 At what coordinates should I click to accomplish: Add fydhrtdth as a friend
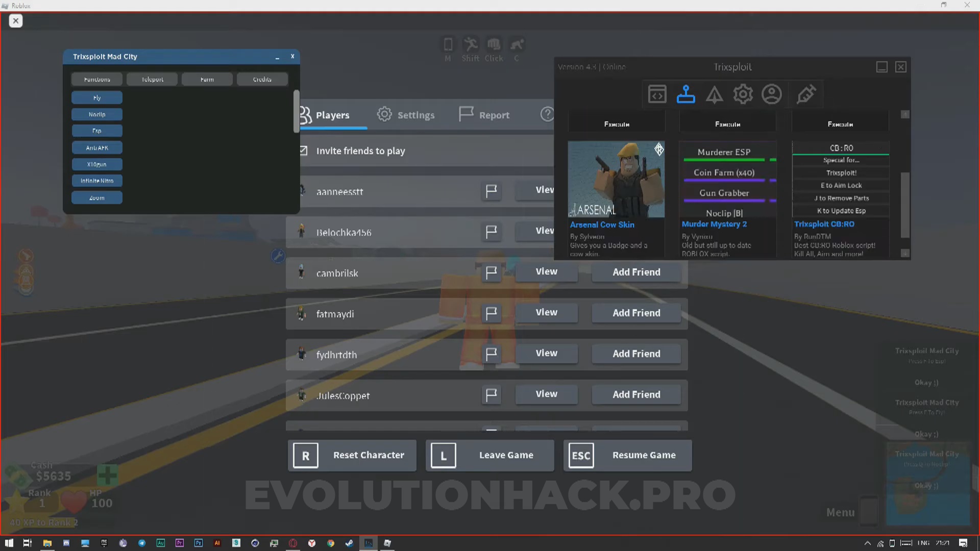[x=636, y=354]
